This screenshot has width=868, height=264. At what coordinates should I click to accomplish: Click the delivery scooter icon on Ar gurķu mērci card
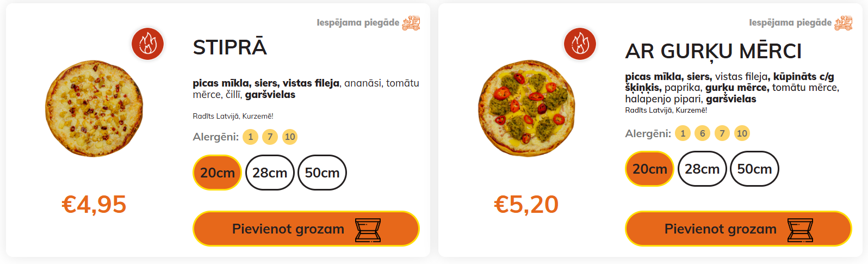(x=844, y=23)
